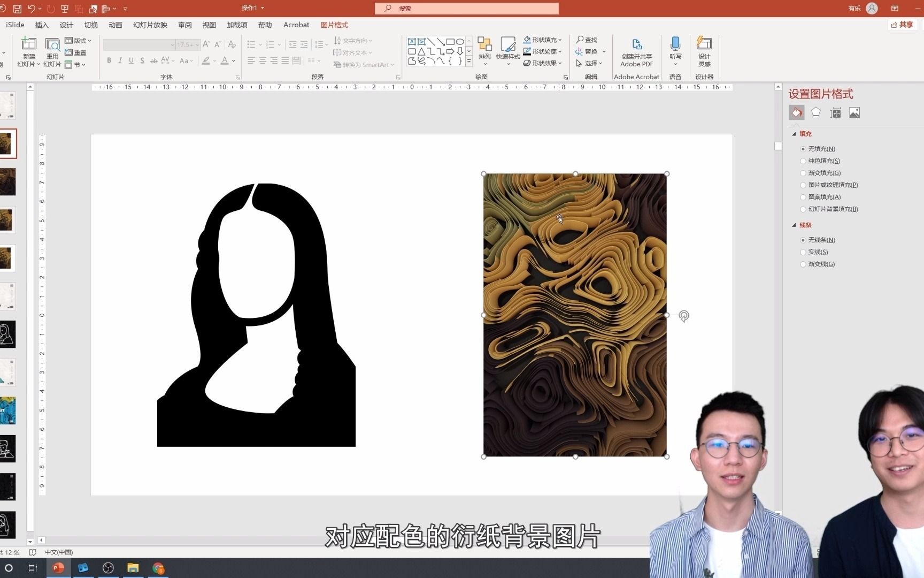The height and width of the screenshot is (578, 924).
Task: Start slideshow from the quick-access toolbar
Action: 65,9
